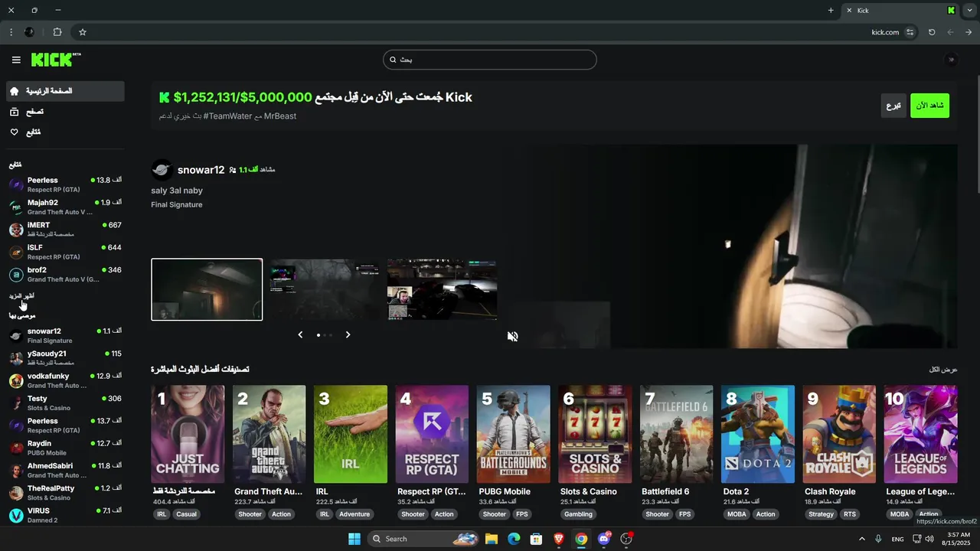Select the third carousel thumbnail with webcam
Image resolution: width=980 pixels, height=551 pixels.
tap(442, 289)
